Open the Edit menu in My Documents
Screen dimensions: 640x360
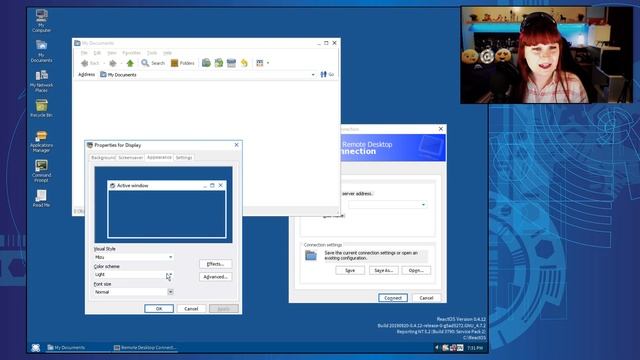pyautogui.click(x=97, y=53)
